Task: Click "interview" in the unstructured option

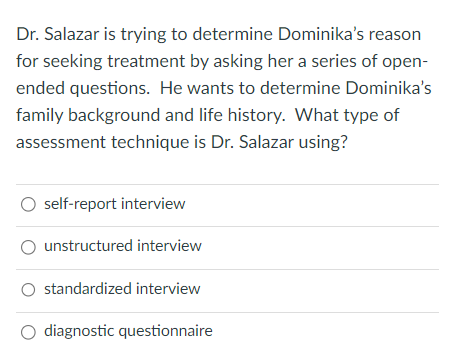Action: [x=169, y=246]
